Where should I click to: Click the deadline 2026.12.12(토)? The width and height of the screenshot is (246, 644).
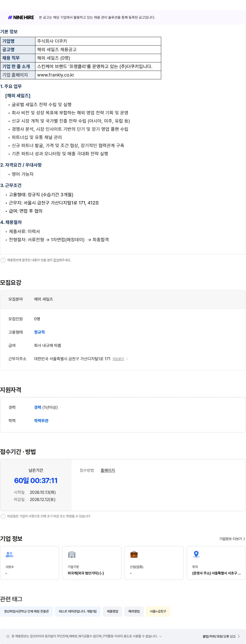point(43,499)
